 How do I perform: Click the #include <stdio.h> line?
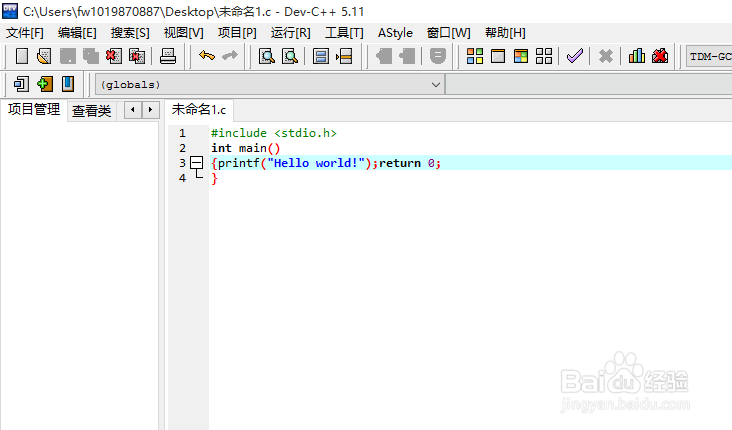pyautogui.click(x=274, y=133)
